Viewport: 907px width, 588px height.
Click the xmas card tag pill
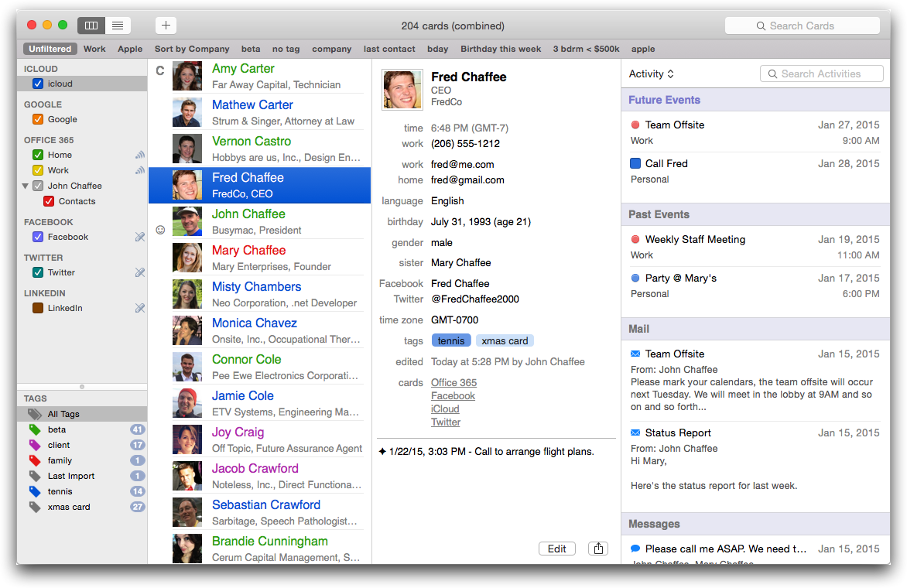click(505, 341)
